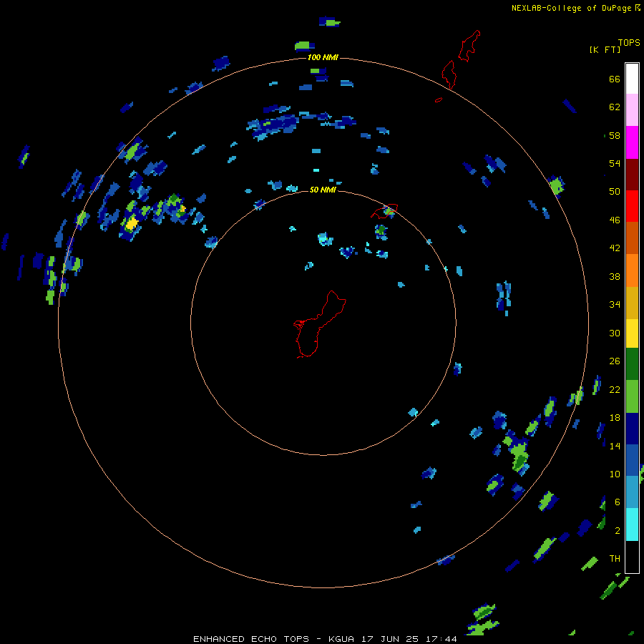The height and width of the screenshot is (644, 644).
Task: Click the '42' legend value
Action: point(615,248)
